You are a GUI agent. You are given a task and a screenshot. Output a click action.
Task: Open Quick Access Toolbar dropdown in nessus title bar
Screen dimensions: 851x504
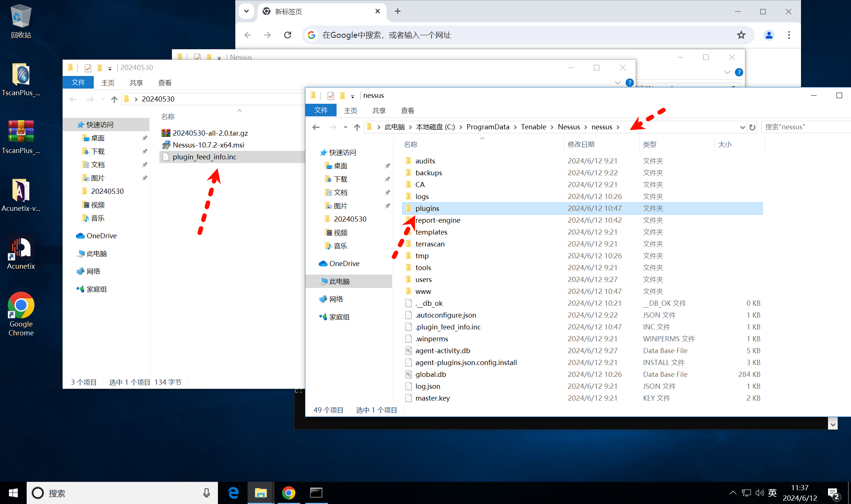tap(352, 96)
